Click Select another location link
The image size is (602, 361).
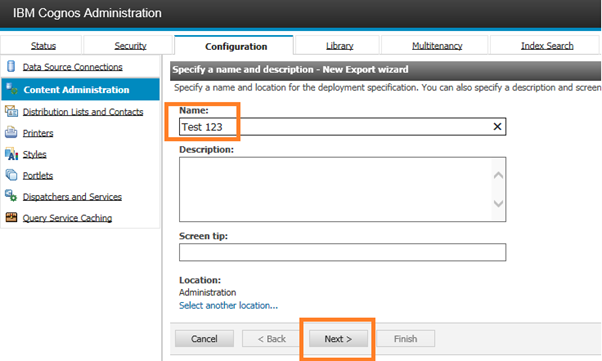point(228,305)
